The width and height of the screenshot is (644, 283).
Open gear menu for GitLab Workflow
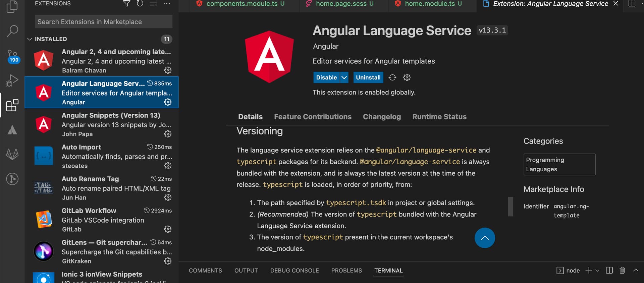pyautogui.click(x=168, y=229)
